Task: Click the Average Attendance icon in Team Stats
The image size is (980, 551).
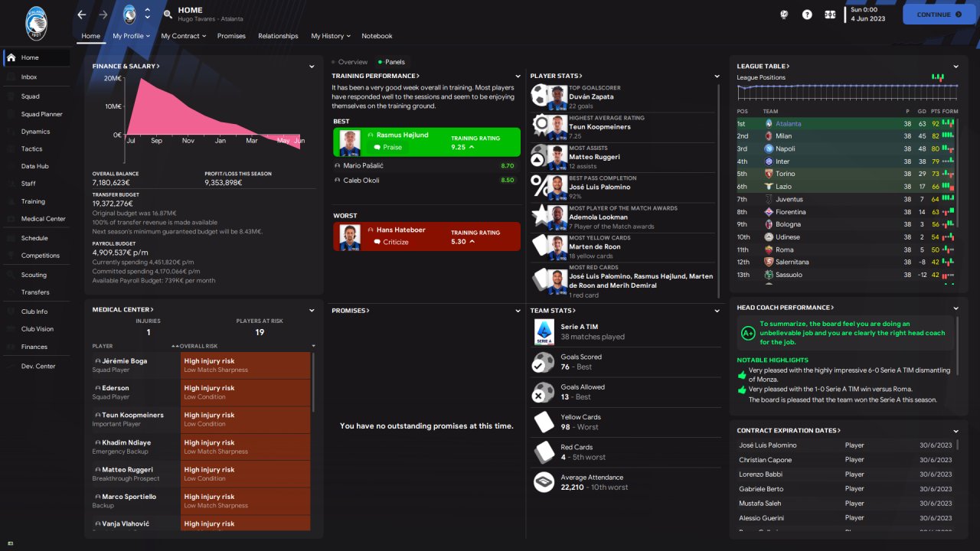Action: pyautogui.click(x=543, y=481)
